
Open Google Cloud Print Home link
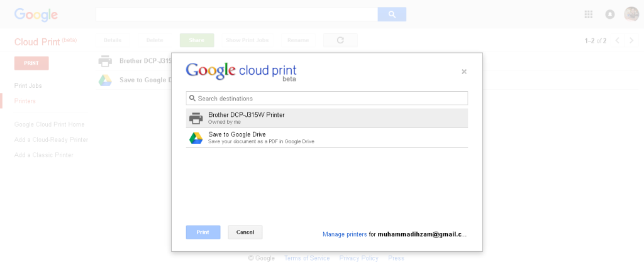click(49, 124)
